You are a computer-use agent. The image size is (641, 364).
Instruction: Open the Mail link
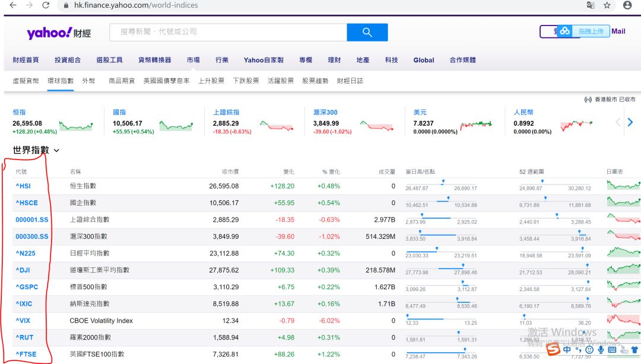pyautogui.click(x=618, y=31)
